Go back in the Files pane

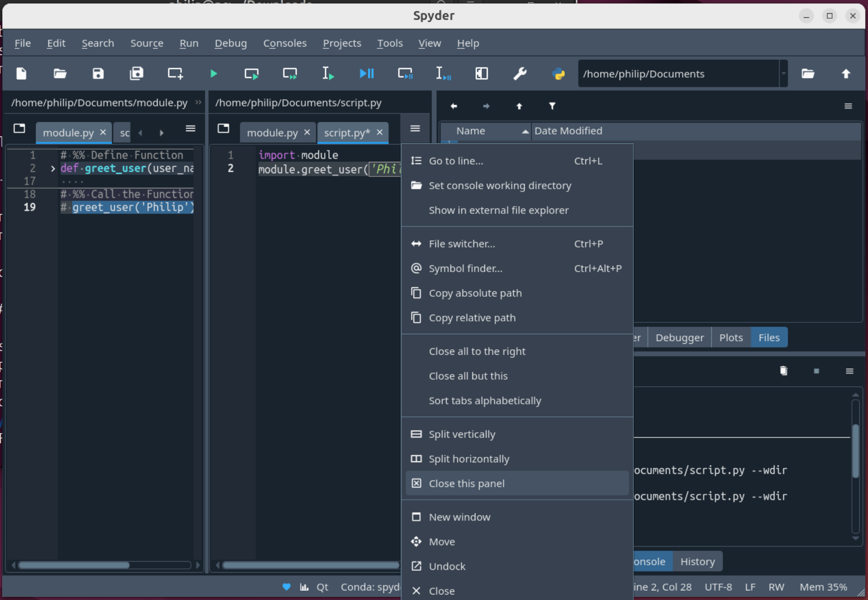(x=454, y=106)
